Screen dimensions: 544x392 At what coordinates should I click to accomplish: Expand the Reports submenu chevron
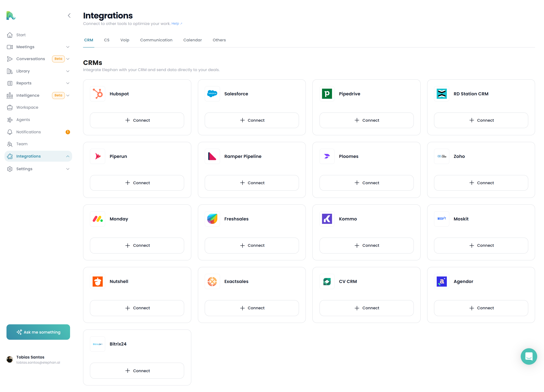(x=68, y=83)
